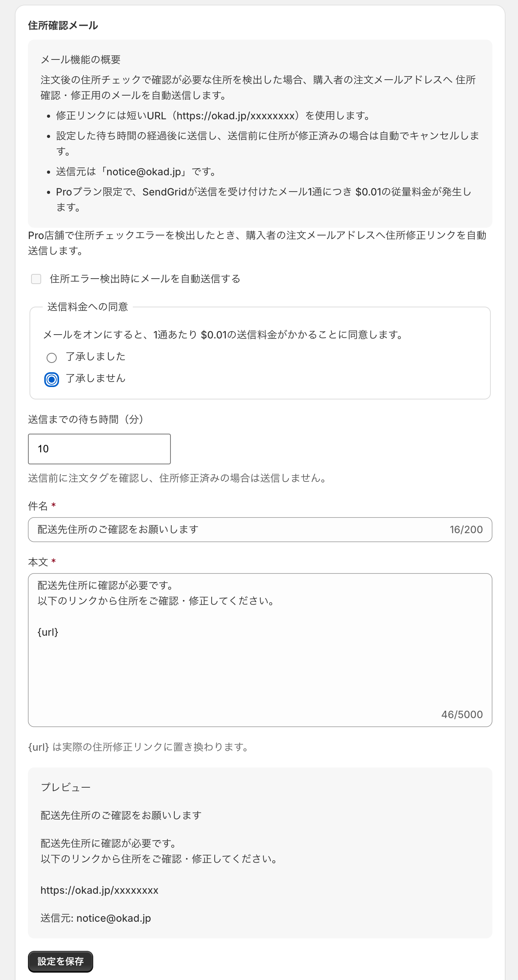The image size is (518, 980).
Task: Click the メール機能の概要 overview title
Action: (81, 59)
